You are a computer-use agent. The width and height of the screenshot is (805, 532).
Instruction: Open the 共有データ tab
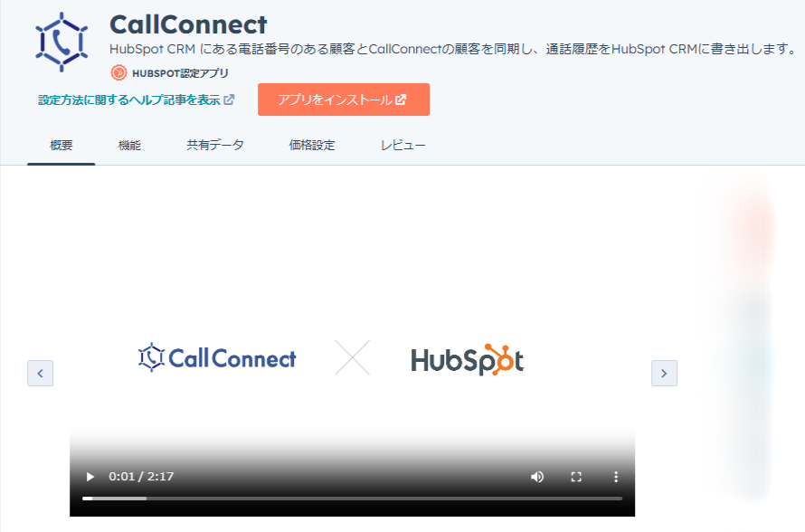(x=215, y=146)
